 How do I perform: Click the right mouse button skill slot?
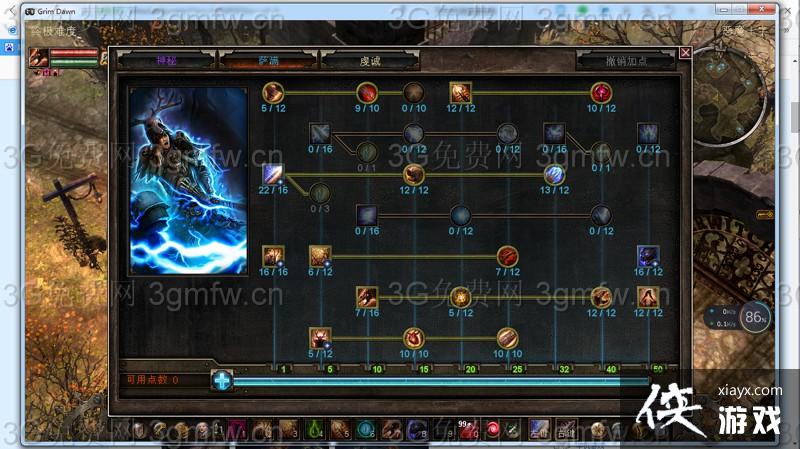565,430
